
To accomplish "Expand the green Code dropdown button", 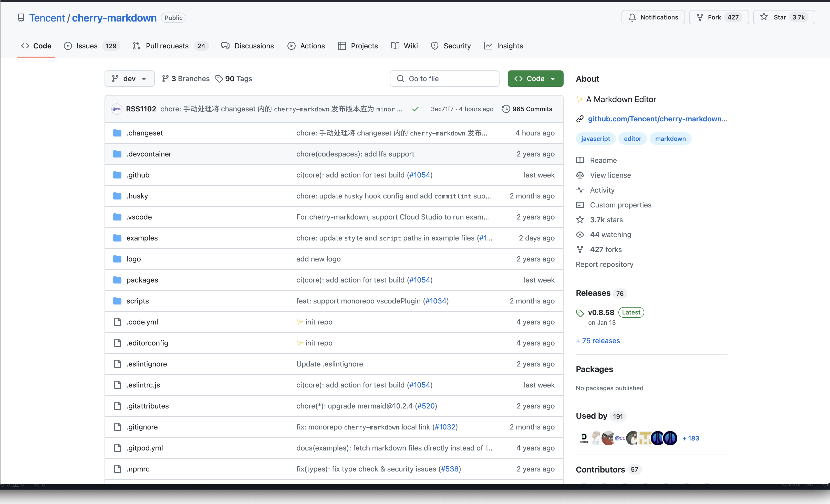I will (x=535, y=79).
